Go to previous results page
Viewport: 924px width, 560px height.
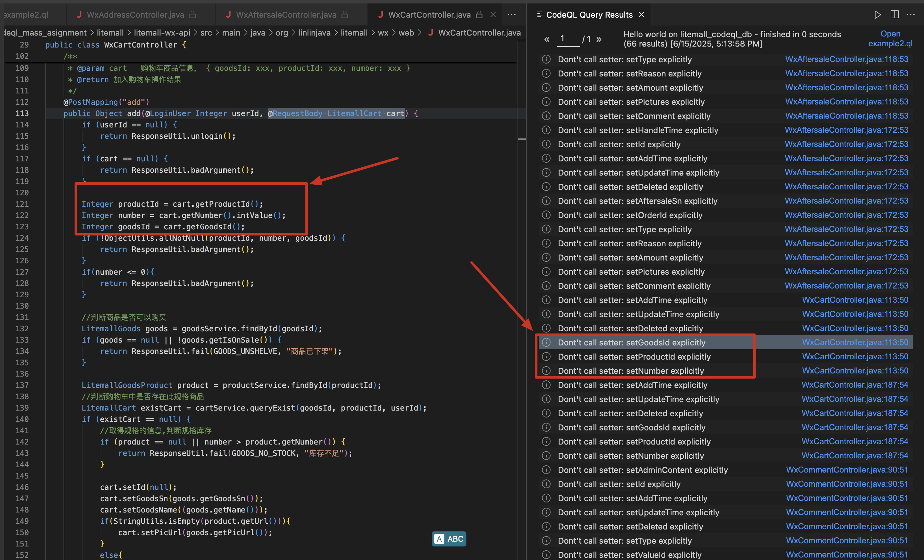(547, 39)
